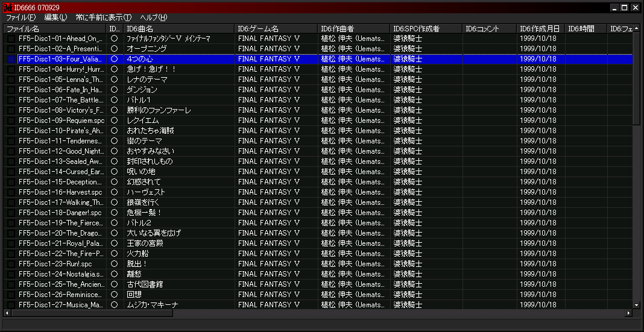Viewport: 644px width, 332px height.
Task: Click the vertical scrollbar thumb
Action: [x=637, y=79]
